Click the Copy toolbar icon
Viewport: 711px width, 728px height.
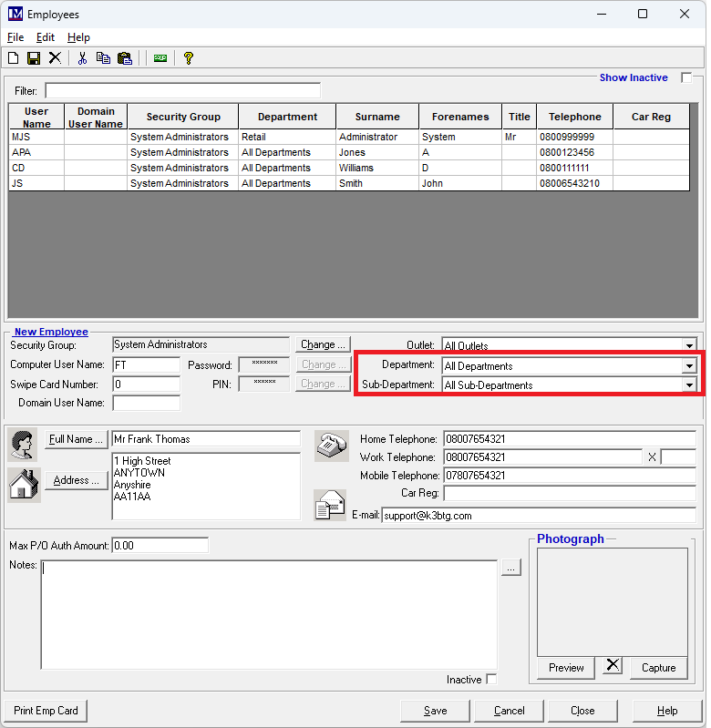pyautogui.click(x=103, y=58)
